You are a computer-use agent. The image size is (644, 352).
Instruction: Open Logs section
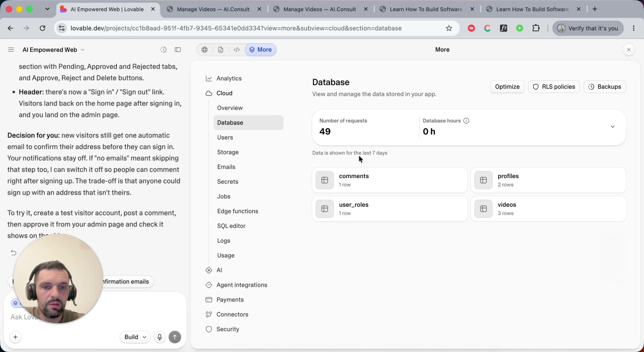click(224, 241)
